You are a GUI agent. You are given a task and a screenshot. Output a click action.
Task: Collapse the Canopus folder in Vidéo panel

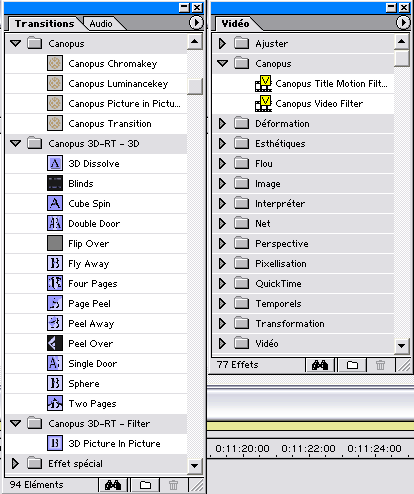[x=222, y=63]
